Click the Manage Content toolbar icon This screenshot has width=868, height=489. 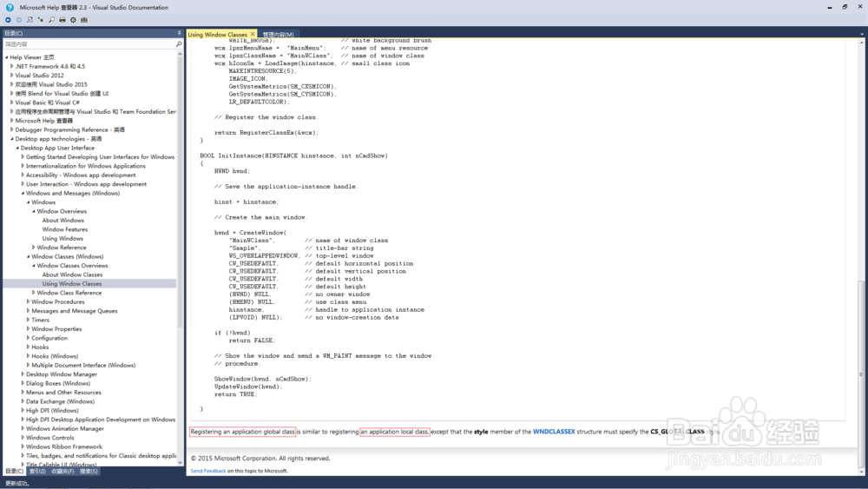click(x=84, y=20)
